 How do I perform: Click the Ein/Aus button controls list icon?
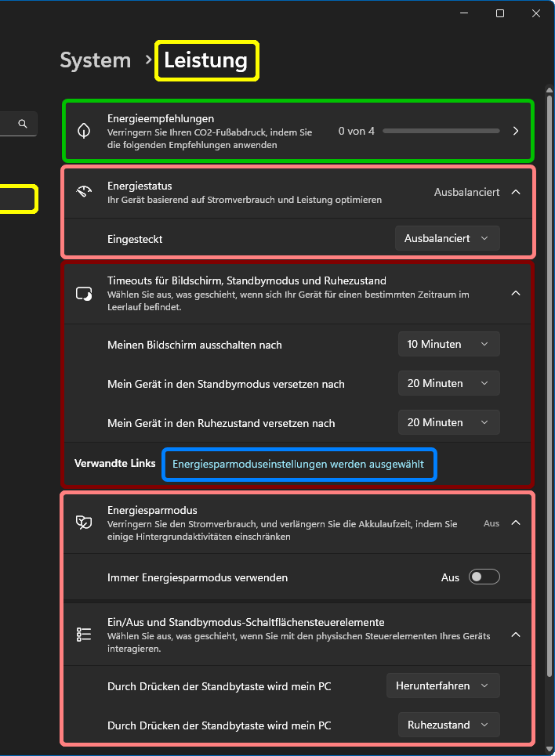tap(84, 635)
